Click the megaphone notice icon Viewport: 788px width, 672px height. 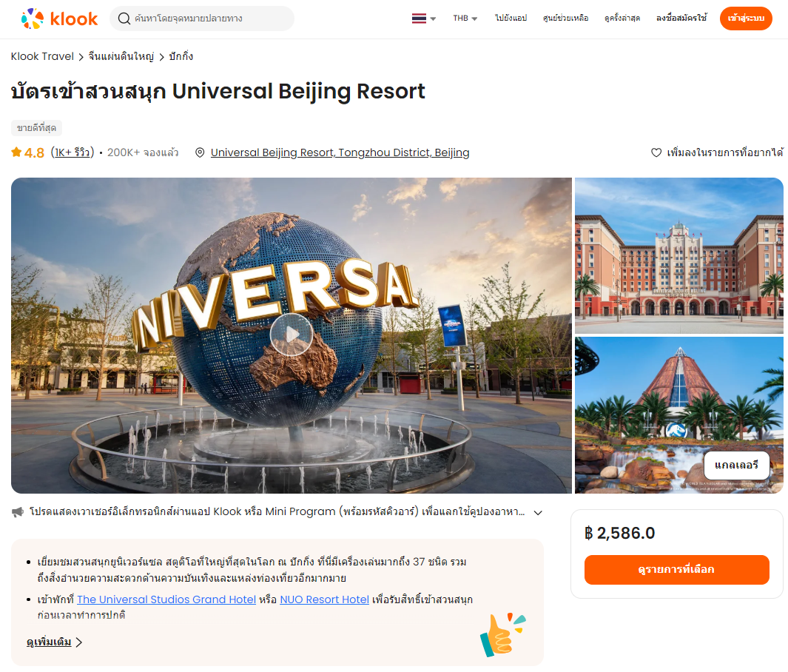point(18,512)
